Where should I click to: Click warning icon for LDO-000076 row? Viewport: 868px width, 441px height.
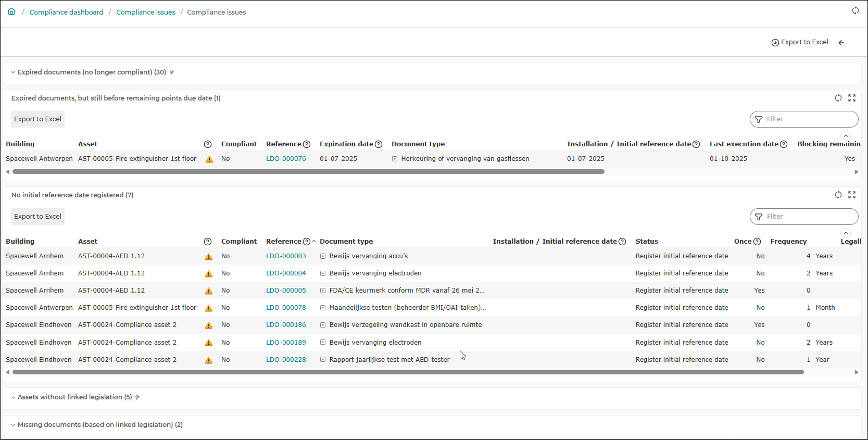(209, 159)
